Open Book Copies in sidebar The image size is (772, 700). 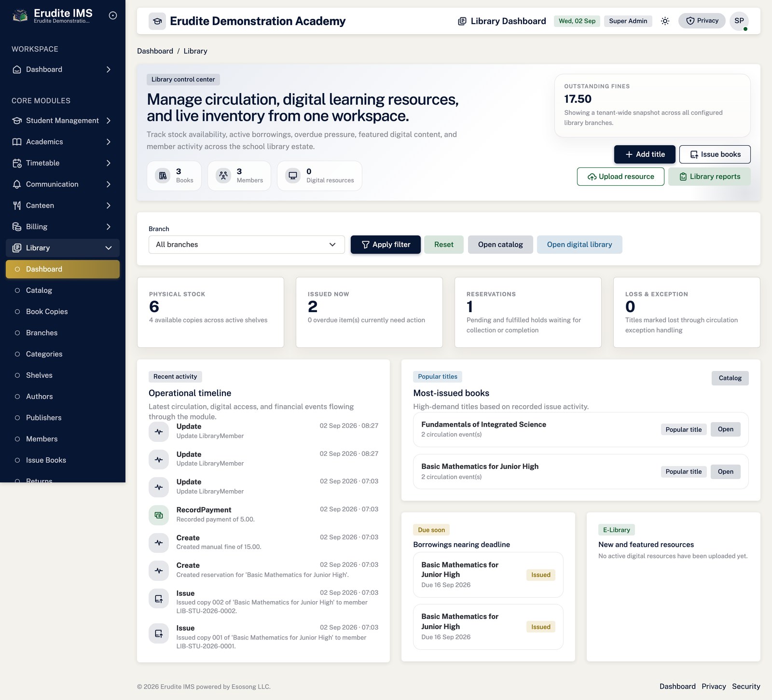tap(63, 312)
